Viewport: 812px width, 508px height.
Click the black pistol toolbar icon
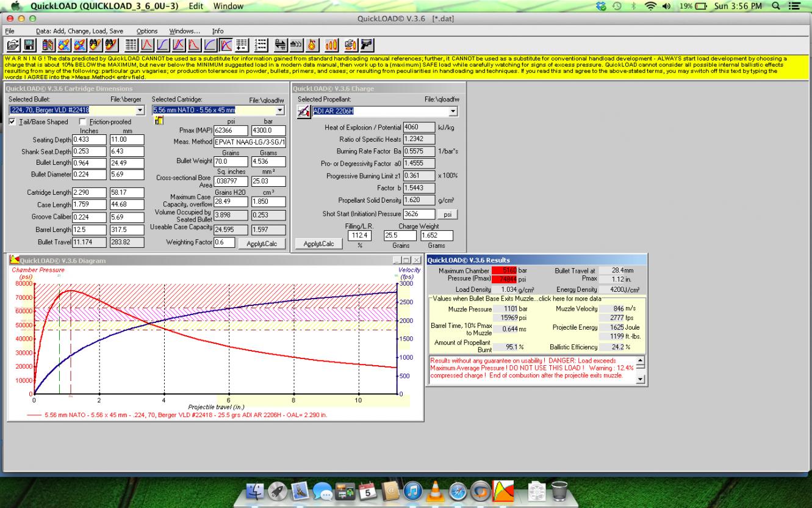point(367,45)
